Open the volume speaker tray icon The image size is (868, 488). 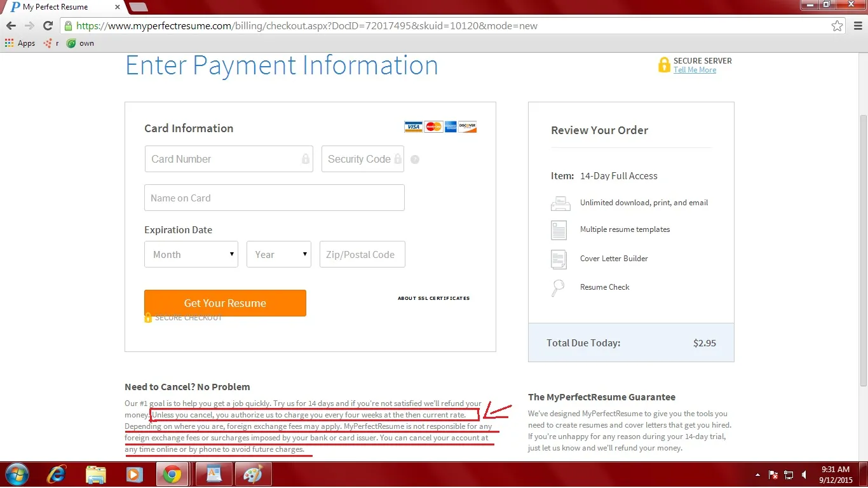click(804, 475)
